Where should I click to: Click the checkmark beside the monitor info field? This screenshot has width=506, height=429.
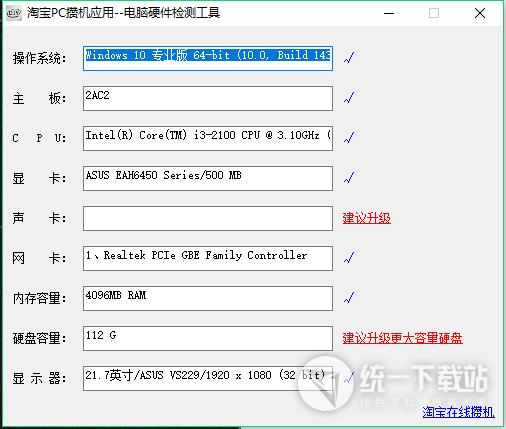click(349, 377)
